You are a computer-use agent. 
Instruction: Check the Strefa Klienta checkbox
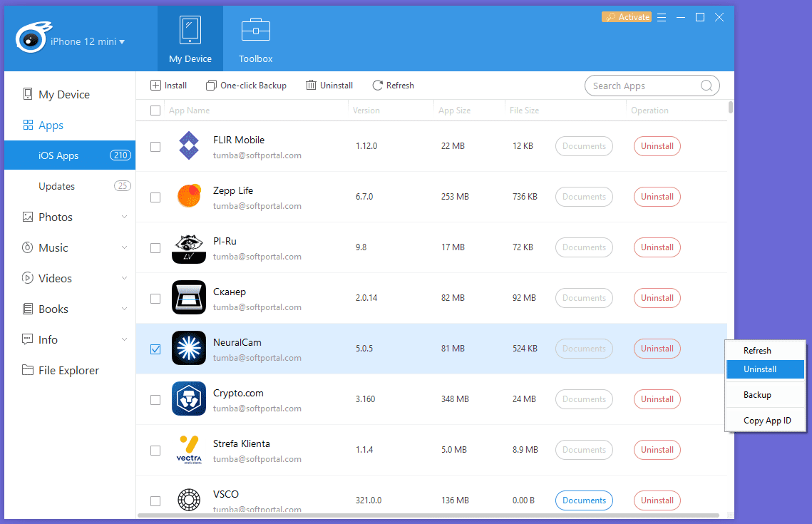click(x=155, y=451)
